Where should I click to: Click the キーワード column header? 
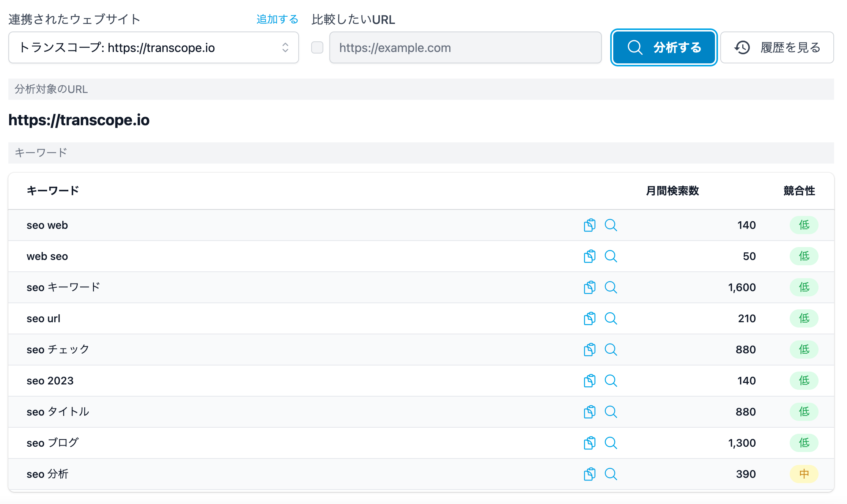point(53,191)
